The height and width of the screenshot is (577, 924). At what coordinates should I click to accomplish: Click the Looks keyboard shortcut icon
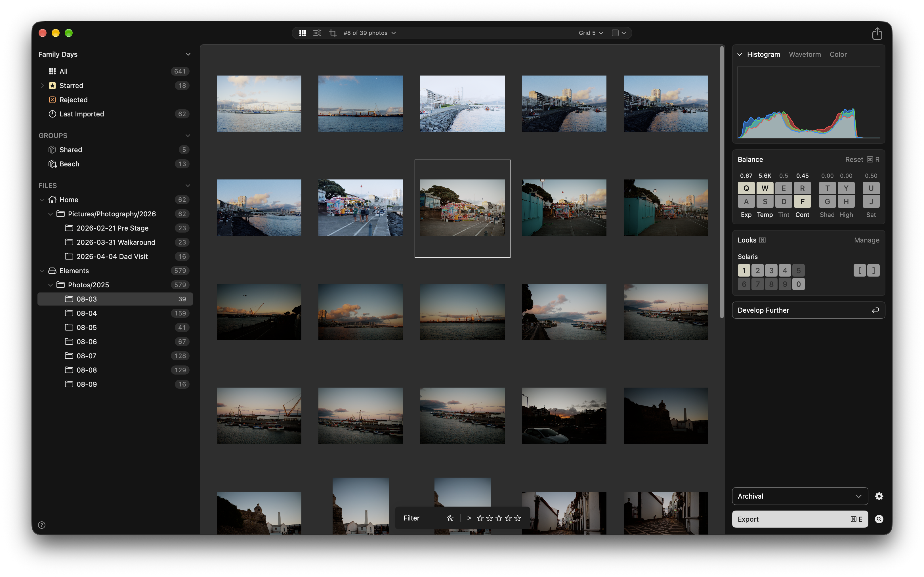tap(762, 240)
